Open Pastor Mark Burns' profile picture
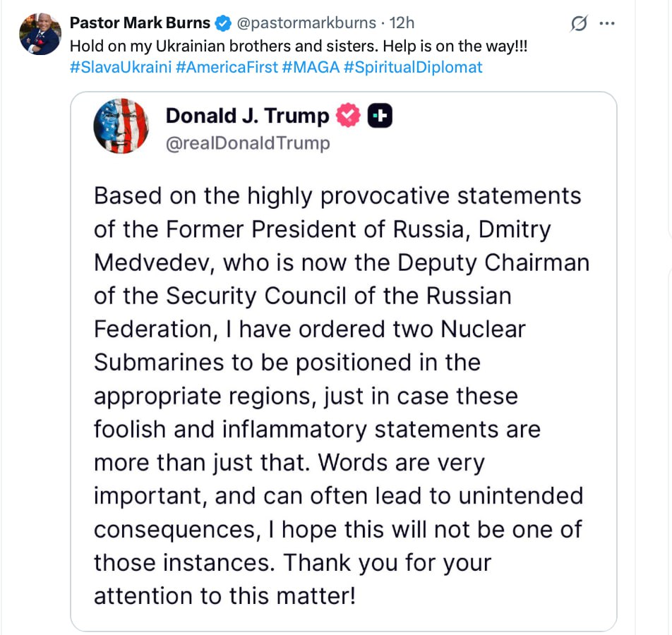The width and height of the screenshot is (672, 635). click(40, 34)
